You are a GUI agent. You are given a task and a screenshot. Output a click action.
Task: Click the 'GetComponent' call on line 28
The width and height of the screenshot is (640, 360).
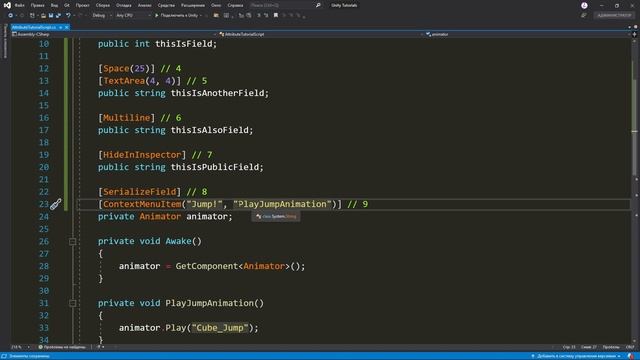[x=207, y=266]
